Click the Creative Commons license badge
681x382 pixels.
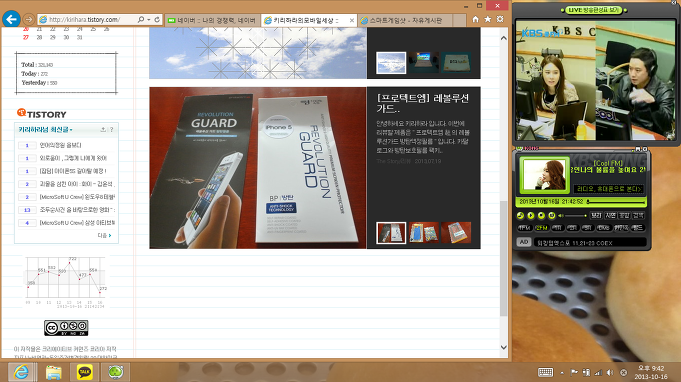click(x=66, y=328)
